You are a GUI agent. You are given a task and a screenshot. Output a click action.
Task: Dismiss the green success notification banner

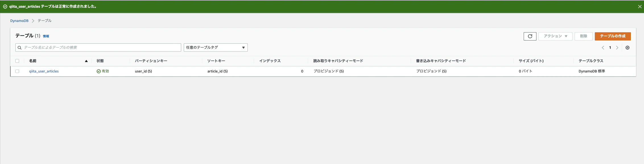[640, 7]
